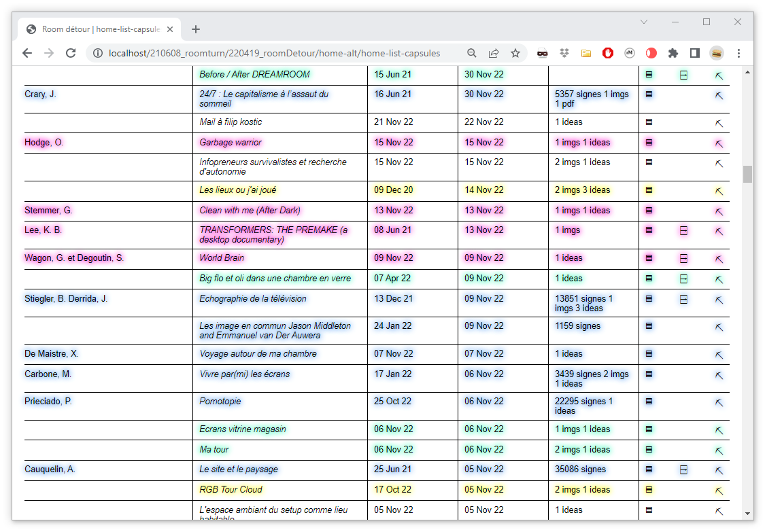
Task: Click the 'Voyage autour de ma chambre' title
Action: click(x=258, y=354)
